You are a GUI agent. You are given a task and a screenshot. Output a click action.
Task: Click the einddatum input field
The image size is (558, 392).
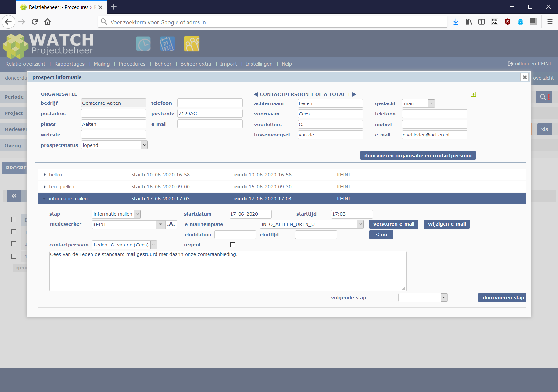coord(235,234)
